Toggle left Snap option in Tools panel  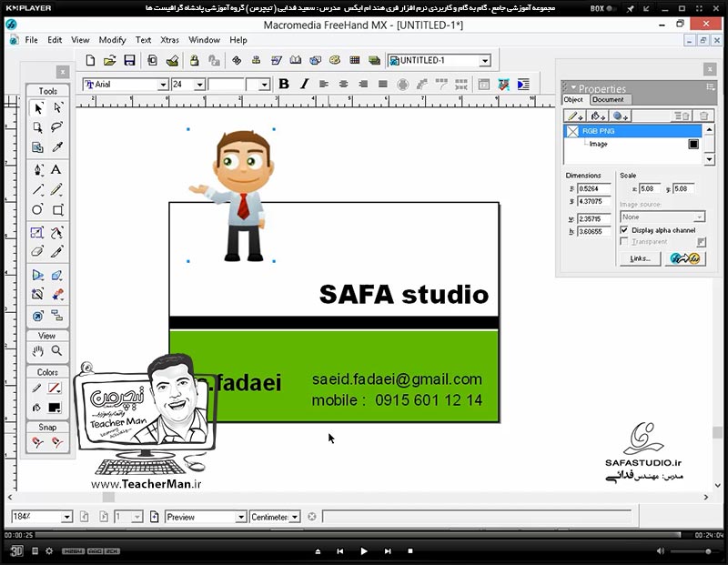click(37, 442)
